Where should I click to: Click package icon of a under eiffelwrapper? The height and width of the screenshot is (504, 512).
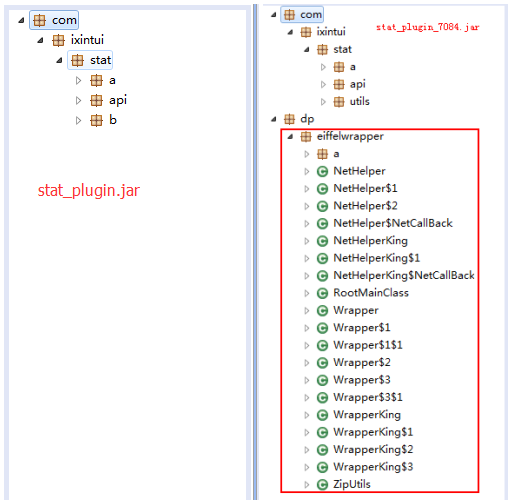(x=322, y=154)
